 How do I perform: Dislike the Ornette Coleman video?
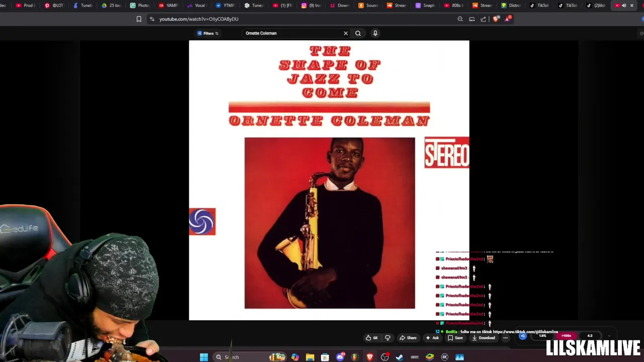[x=387, y=338]
